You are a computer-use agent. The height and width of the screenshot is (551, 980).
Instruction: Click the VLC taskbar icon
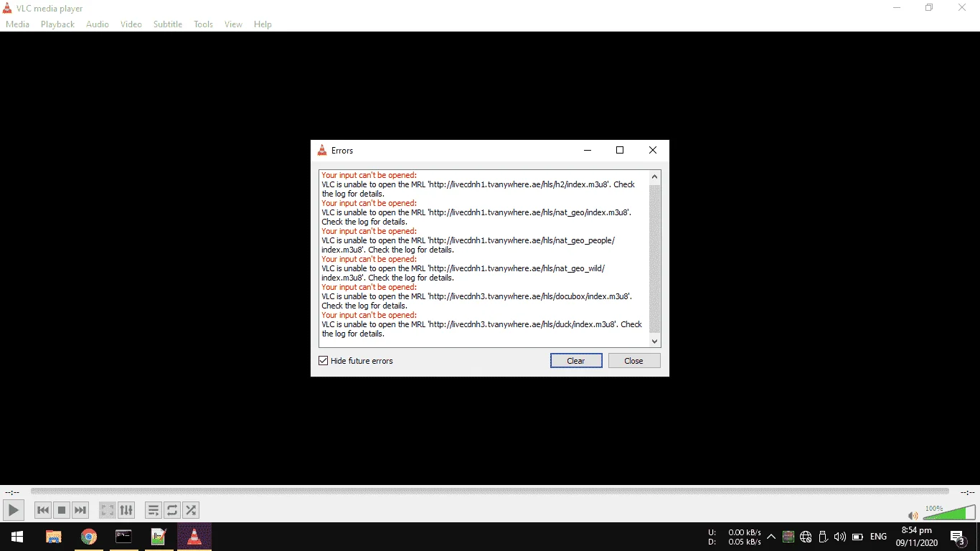pos(194,537)
